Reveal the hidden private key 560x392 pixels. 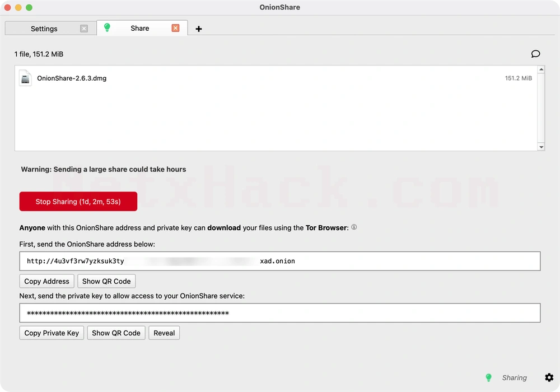164,333
